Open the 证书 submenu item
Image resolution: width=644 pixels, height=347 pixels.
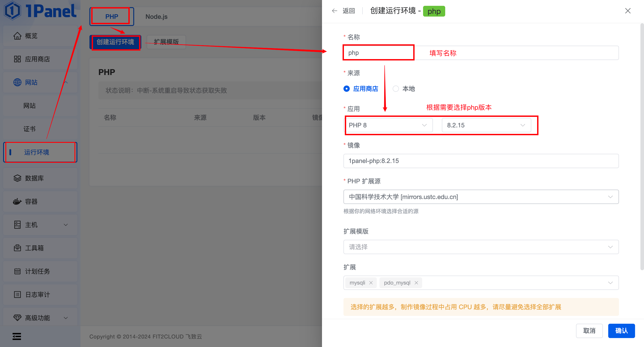[40, 129]
